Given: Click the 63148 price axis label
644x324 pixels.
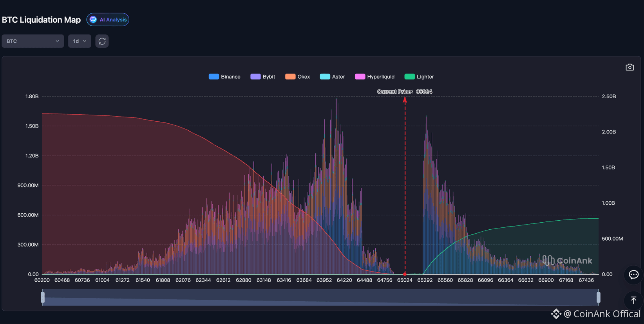Looking at the screenshot, I should click(264, 280).
